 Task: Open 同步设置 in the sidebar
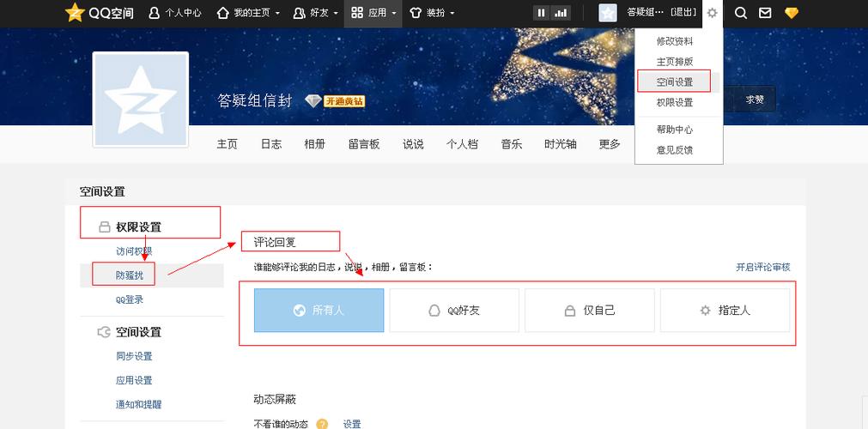pyautogui.click(x=134, y=356)
